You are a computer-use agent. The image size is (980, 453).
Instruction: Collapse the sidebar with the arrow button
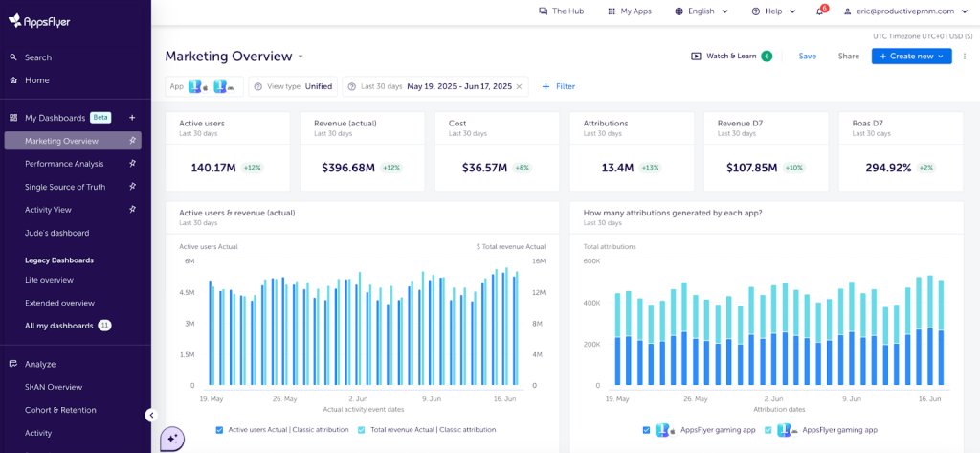151,415
